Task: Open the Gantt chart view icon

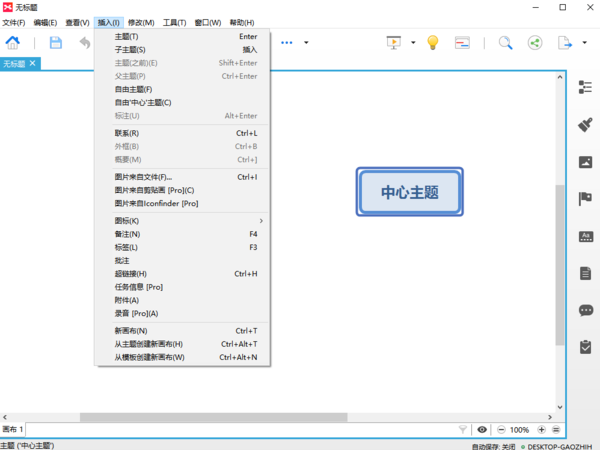Action: tap(462, 42)
